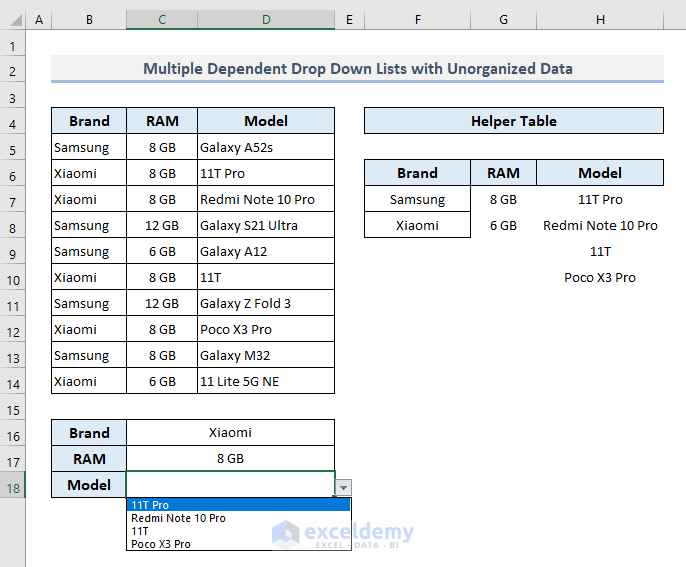Image resolution: width=686 pixels, height=567 pixels.
Task: Click the 'Galaxy Z Fold 3' cell
Action: [266, 303]
